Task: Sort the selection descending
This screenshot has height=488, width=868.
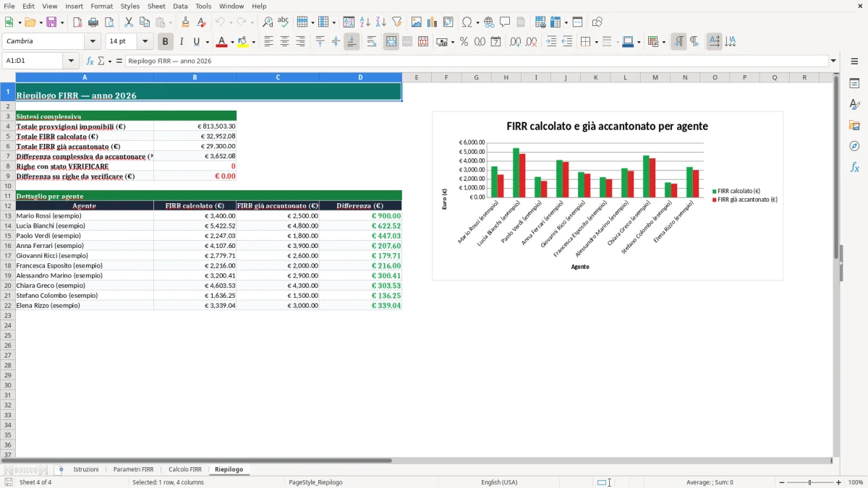Action: point(381,22)
